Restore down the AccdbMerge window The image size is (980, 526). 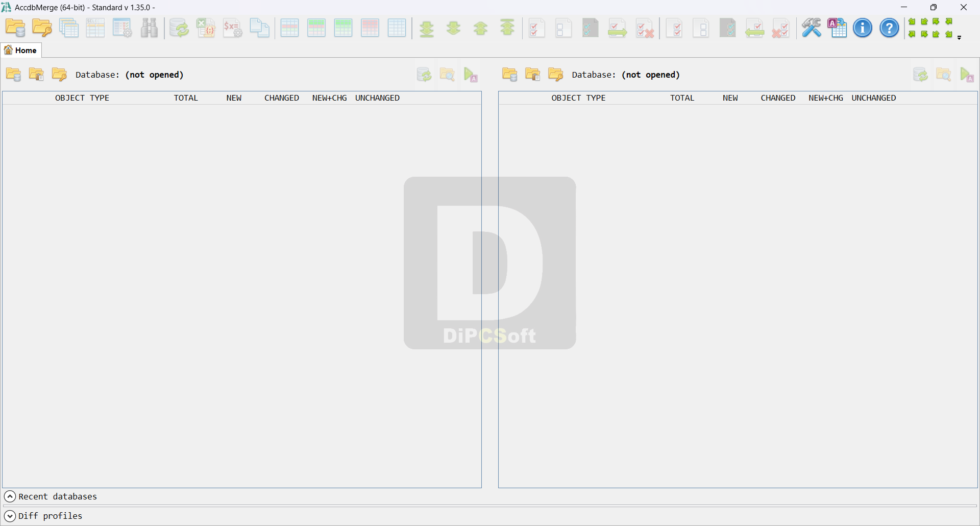pyautogui.click(x=934, y=7)
